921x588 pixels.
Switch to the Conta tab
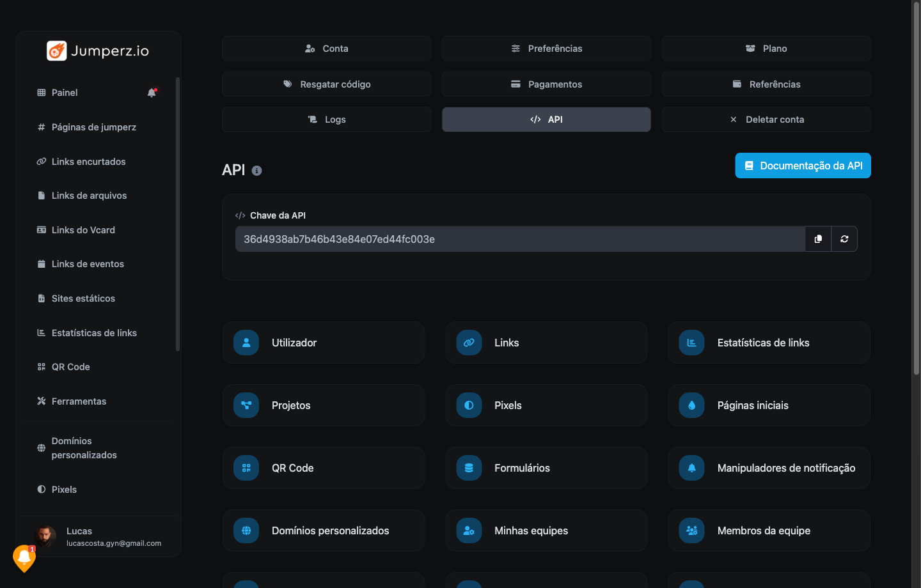click(x=326, y=49)
